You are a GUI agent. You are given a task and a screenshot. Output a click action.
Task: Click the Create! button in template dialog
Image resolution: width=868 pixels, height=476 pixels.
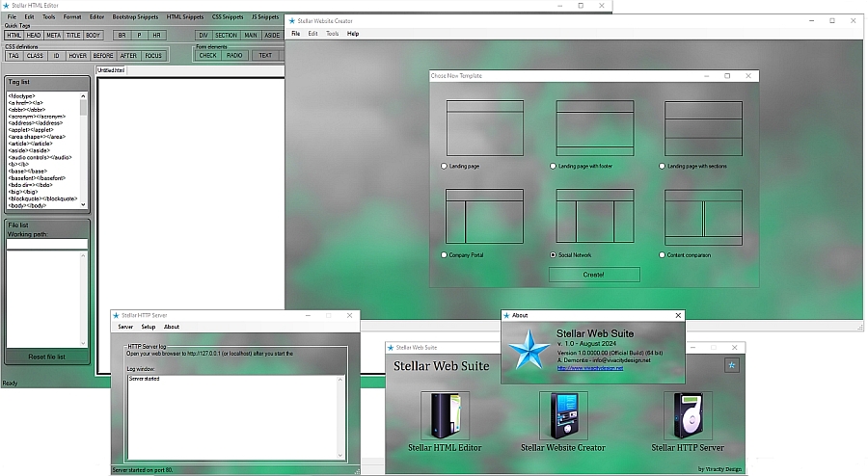594,275
